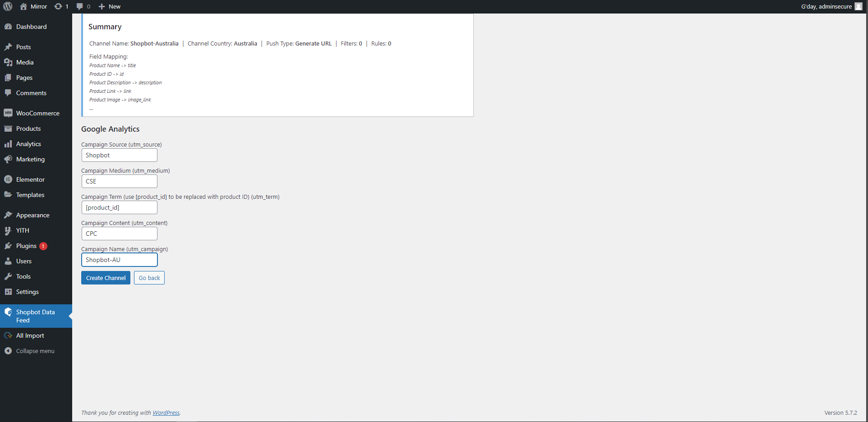This screenshot has width=868, height=422.
Task: Click the YITH icon in sidebar
Action: coord(8,230)
